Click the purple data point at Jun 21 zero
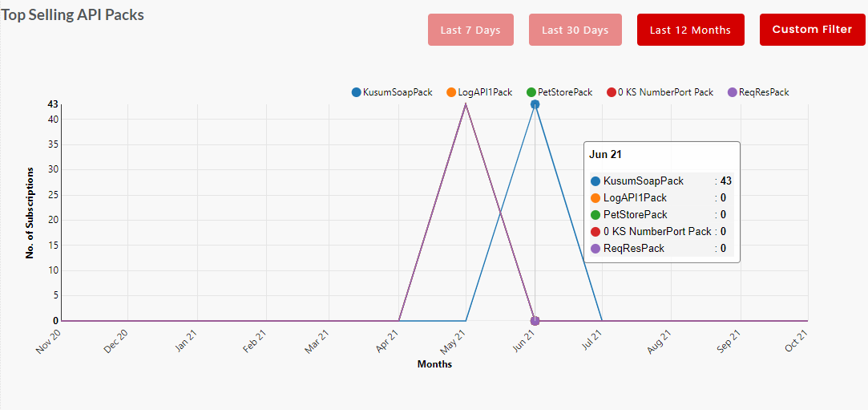 click(535, 321)
